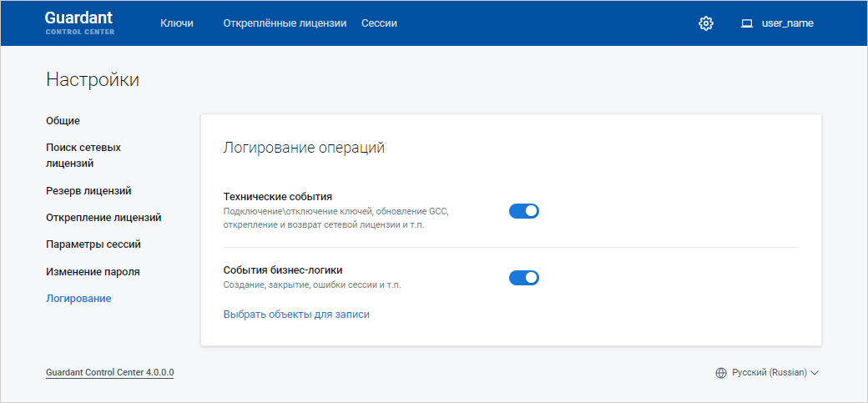This screenshot has height=403, width=868.
Task: Switch to the Сессии section
Action: (379, 23)
